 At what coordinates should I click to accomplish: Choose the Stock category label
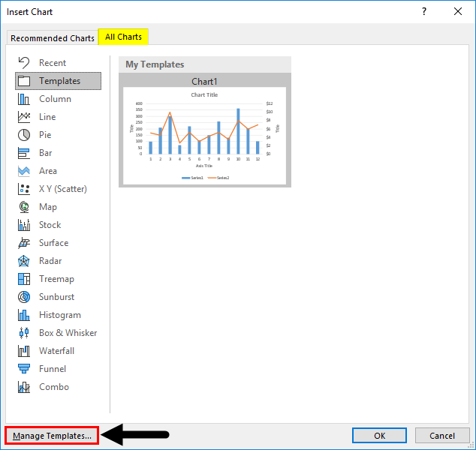(x=50, y=225)
